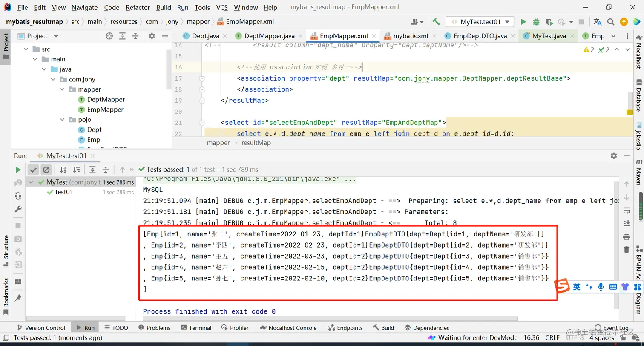The height and width of the screenshot is (346, 644).
Task: Toggle auto-test rerun in Run panel
Action: pos(18,196)
